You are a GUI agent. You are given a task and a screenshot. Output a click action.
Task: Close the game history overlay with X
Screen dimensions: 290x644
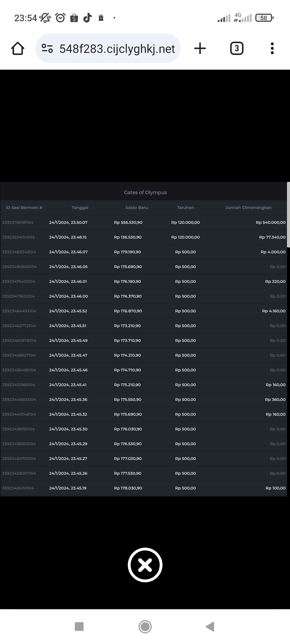(x=145, y=565)
